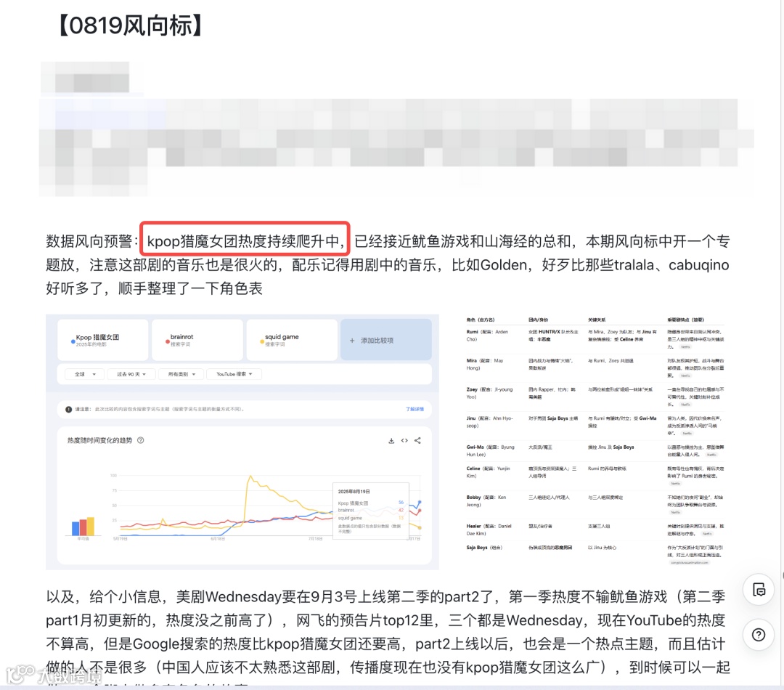The height and width of the screenshot is (690, 784).
Task: Click the highlighted text kpop猎魔女团热度持续爬升中
Action: (x=245, y=241)
